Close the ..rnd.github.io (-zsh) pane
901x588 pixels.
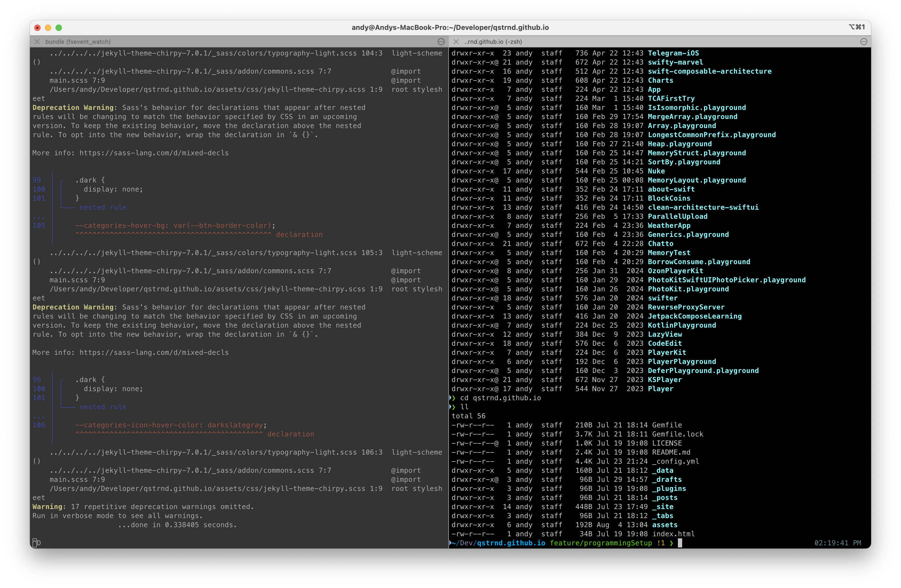point(456,42)
